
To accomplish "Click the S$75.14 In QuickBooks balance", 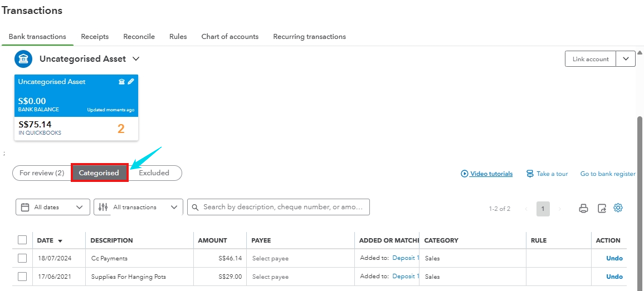I will coord(35,125).
